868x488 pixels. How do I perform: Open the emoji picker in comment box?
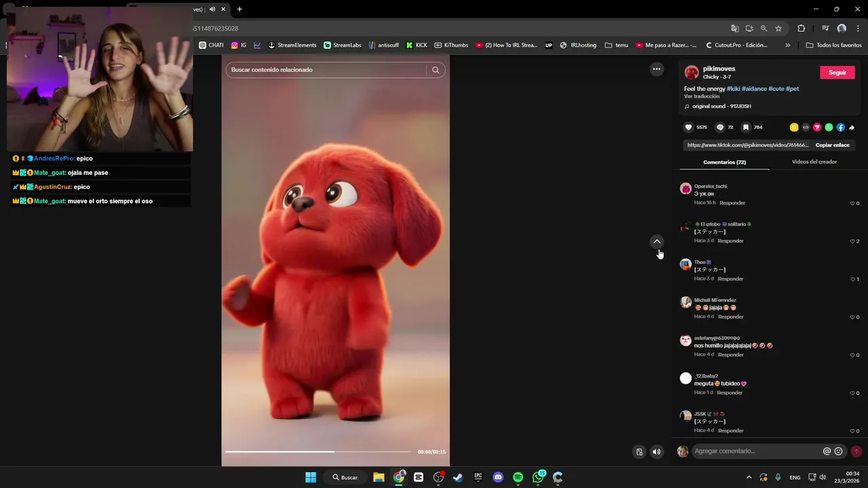point(839,451)
